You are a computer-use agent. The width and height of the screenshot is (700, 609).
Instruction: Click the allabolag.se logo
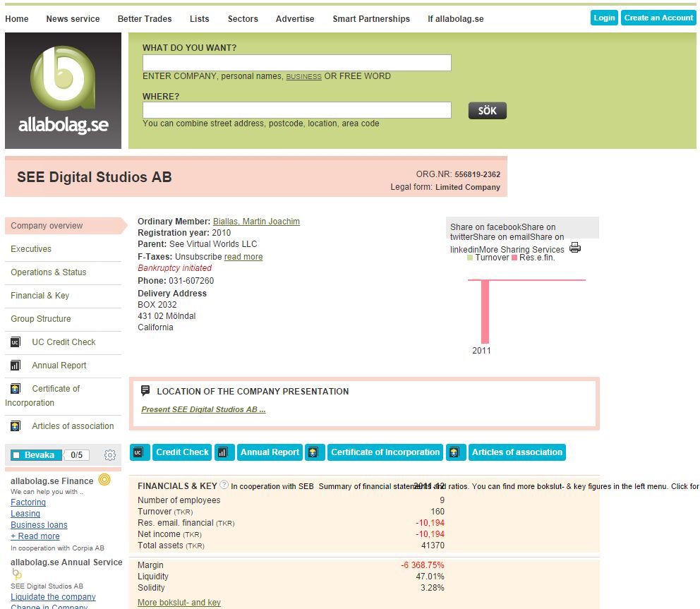click(63, 90)
